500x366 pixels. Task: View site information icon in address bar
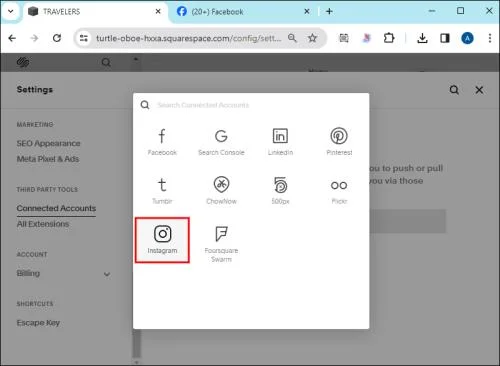tap(84, 38)
